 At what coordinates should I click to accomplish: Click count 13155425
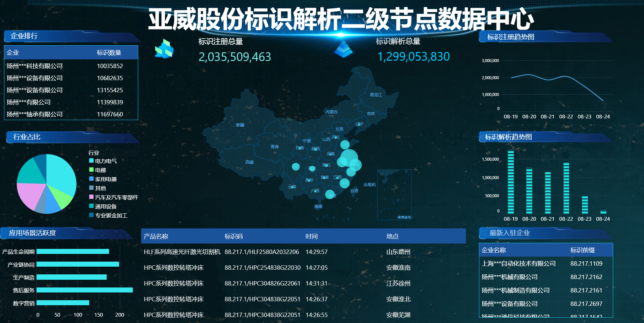pos(110,90)
